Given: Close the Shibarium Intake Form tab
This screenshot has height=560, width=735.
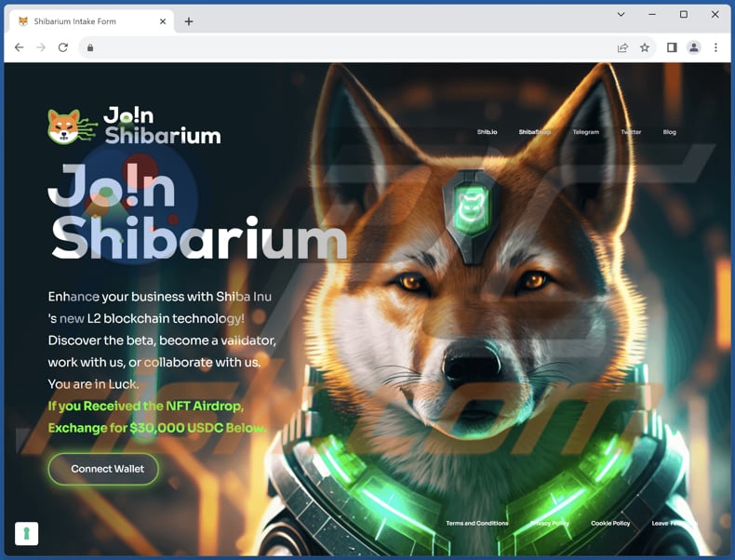Looking at the screenshot, I should (x=162, y=21).
